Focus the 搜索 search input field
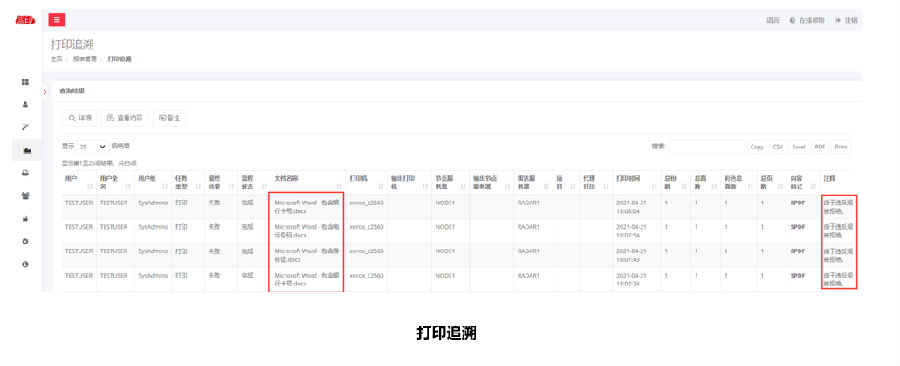900x366 pixels. (707, 147)
